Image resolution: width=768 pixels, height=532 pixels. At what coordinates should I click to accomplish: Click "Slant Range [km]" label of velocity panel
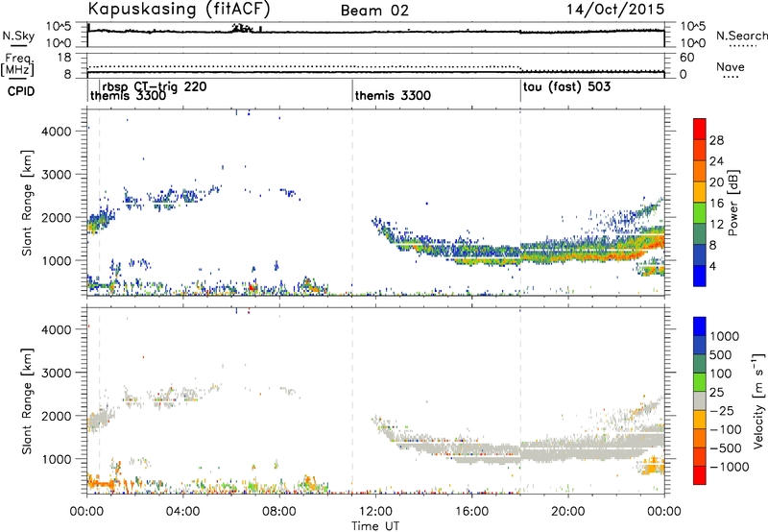[x=28, y=401]
